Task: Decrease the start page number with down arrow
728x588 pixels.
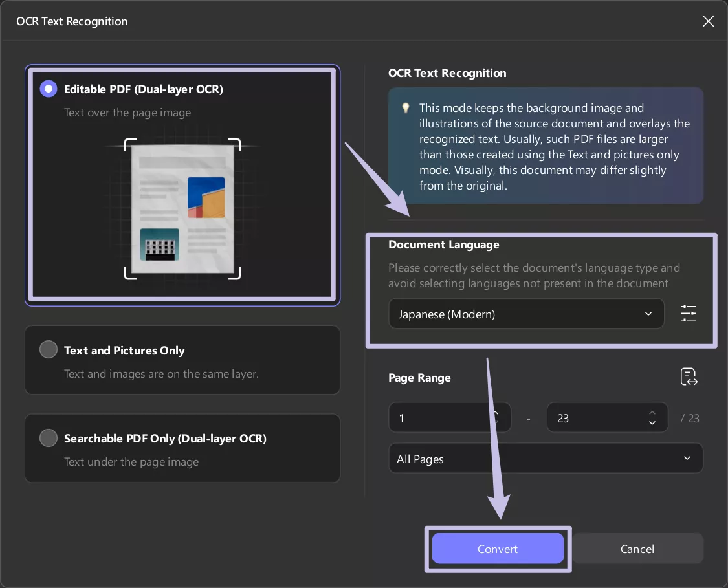Action: point(496,423)
